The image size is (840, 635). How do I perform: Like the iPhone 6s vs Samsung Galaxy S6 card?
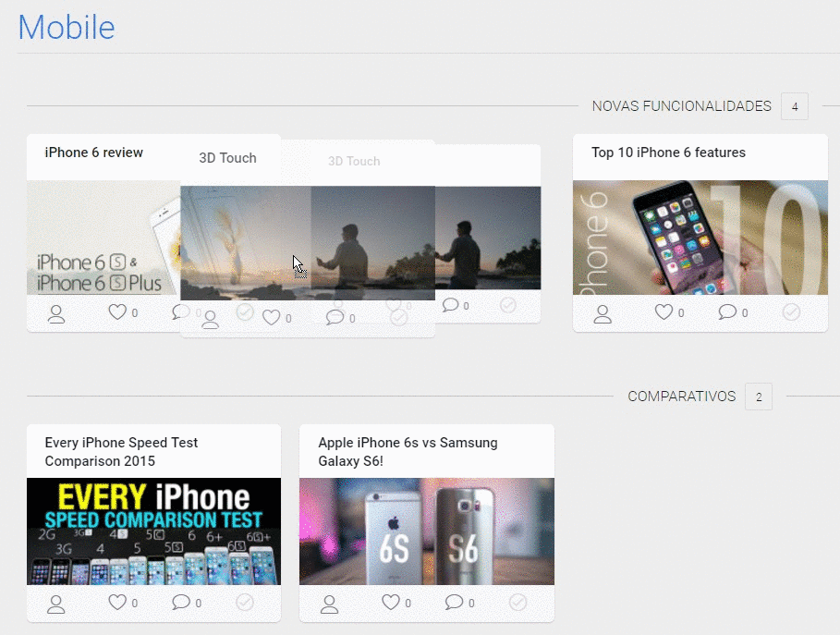[x=391, y=603]
